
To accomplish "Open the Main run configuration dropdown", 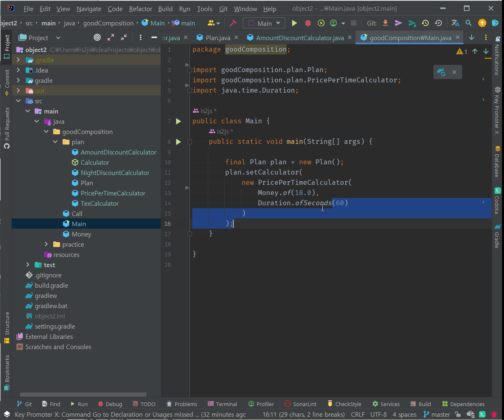I will tap(265, 23).
